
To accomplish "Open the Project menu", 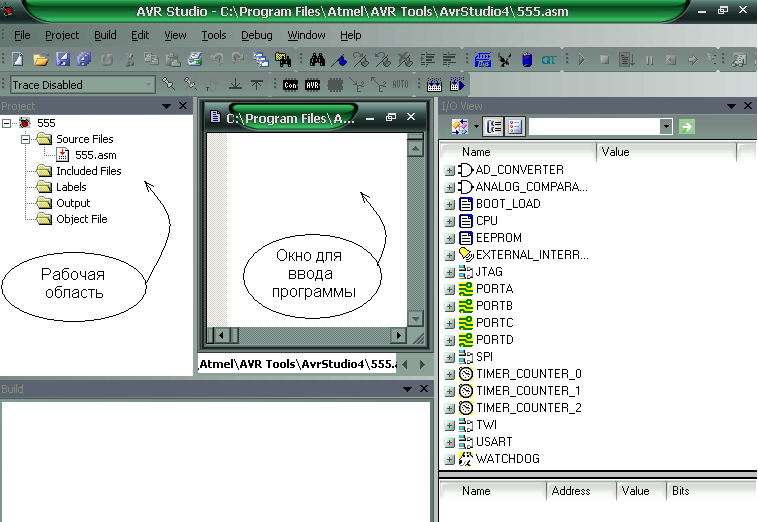I will click(62, 35).
